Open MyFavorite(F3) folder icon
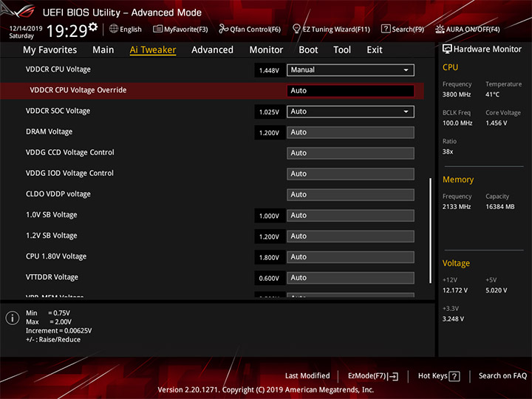The image size is (532, 399). click(x=157, y=29)
